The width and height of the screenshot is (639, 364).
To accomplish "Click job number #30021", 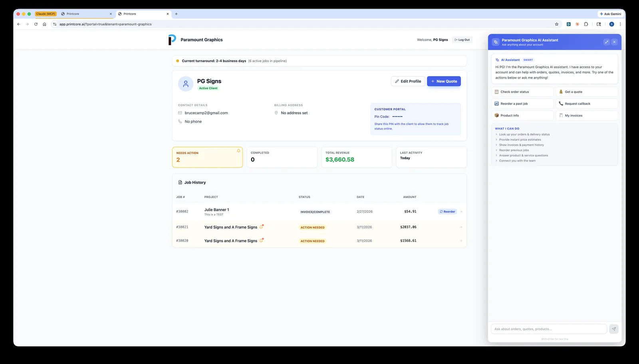I will pos(182,227).
